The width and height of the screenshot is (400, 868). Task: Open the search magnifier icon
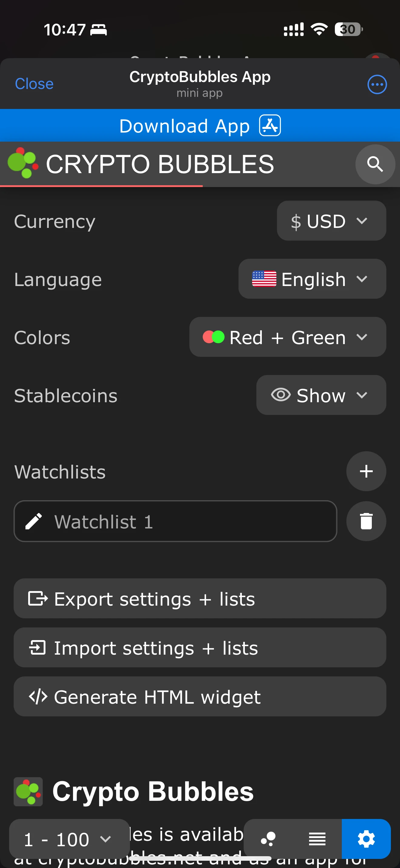375,164
